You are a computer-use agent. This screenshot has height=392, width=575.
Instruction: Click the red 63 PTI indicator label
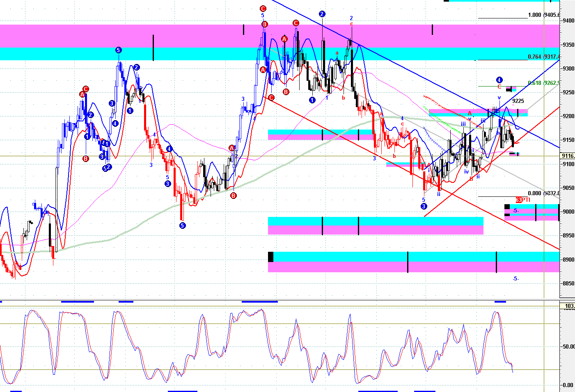(523, 200)
